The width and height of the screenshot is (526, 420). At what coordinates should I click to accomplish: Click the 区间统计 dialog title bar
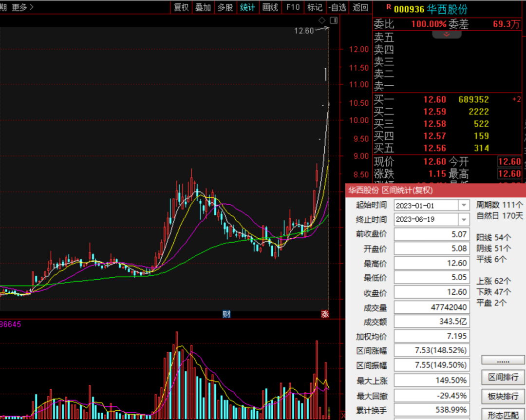[x=435, y=191]
